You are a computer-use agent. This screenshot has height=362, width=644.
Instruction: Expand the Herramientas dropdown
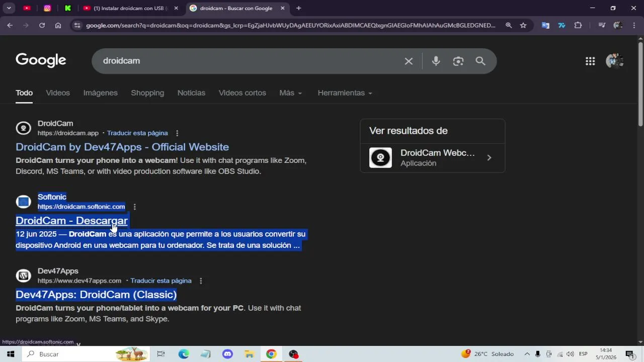(345, 93)
